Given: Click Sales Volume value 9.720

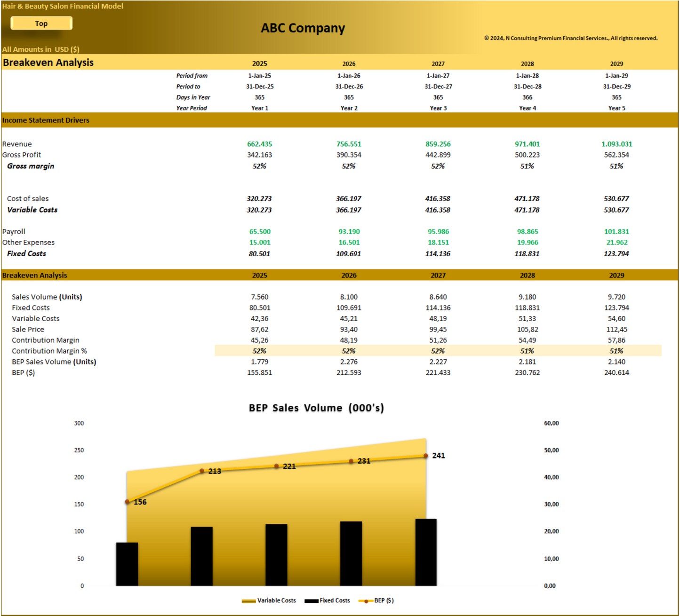Looking at the screenshot, I should point(616,297).
